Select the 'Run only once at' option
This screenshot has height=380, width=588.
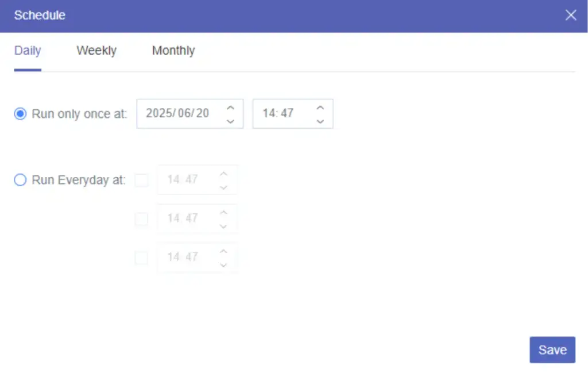pyautogui.click(x=20, y=114)
